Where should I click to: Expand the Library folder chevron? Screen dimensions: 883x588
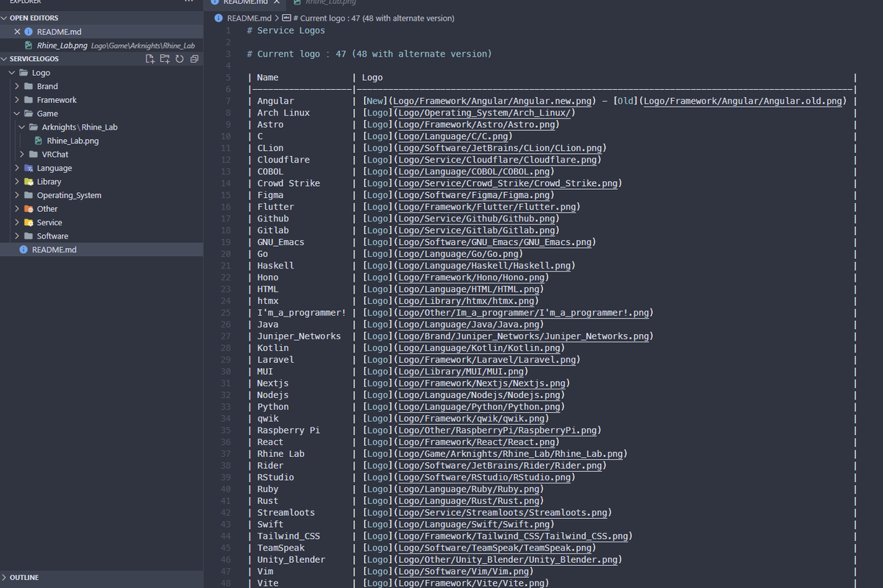coord(18,181)
